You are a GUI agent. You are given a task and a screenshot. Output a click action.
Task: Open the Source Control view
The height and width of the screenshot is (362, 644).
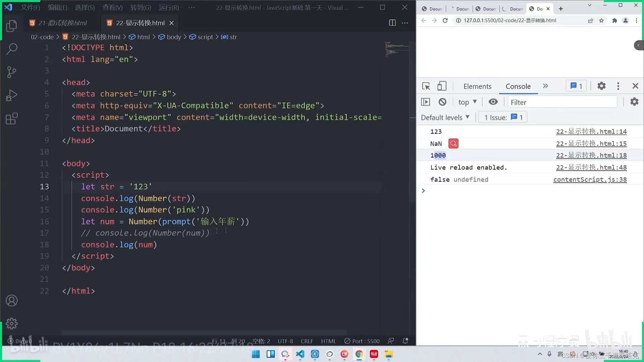pyautogui.click(x=12, y=72)
